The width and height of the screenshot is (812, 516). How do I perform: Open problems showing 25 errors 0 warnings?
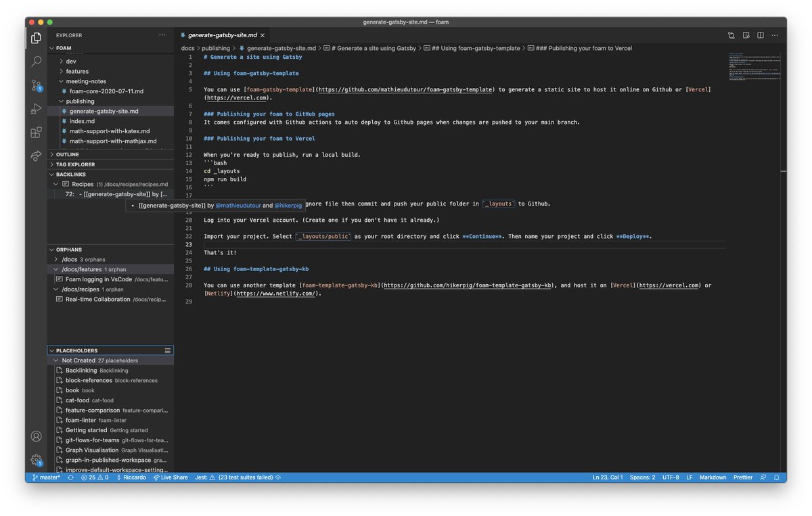click(x=95, y=477)
